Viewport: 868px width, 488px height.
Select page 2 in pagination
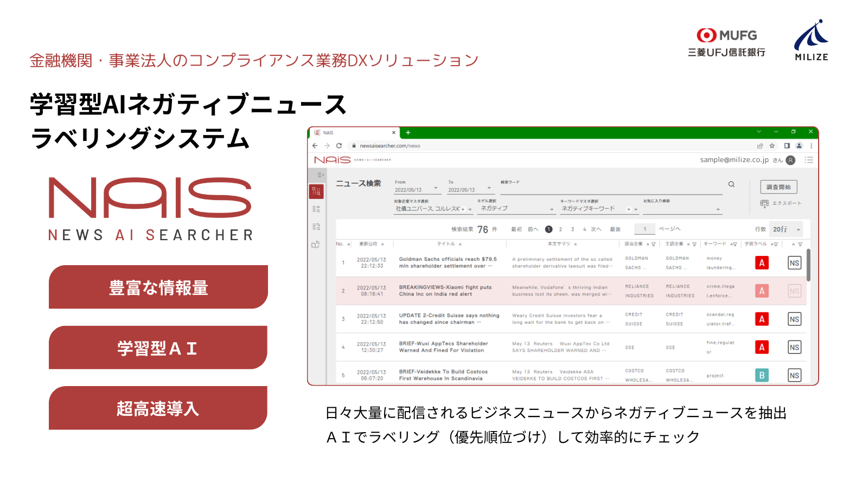tap(560, 229)
